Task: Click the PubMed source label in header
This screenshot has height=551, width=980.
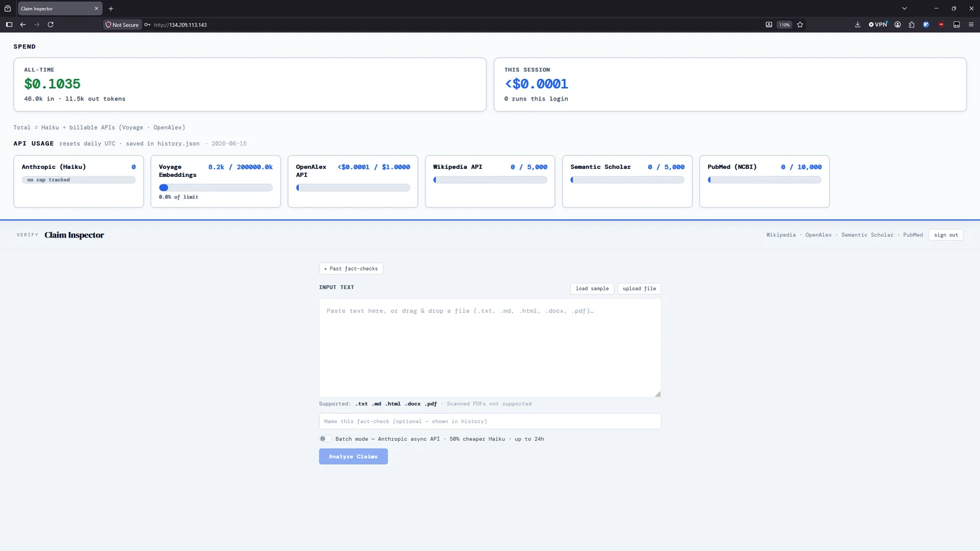Action: pos(913,235)
